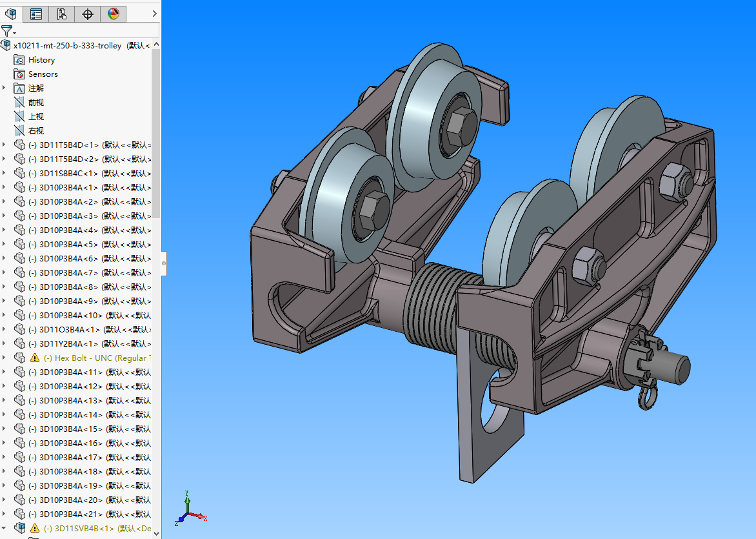Click the part icon of 3D10P3B4A<10>

[x=19, y=314]
